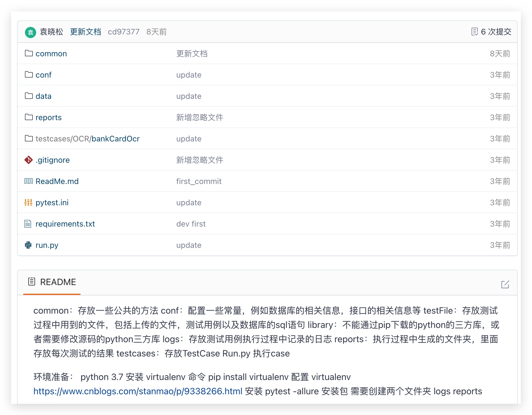
Task: Open the ReadMe.md file
Action: click(57, 181)
